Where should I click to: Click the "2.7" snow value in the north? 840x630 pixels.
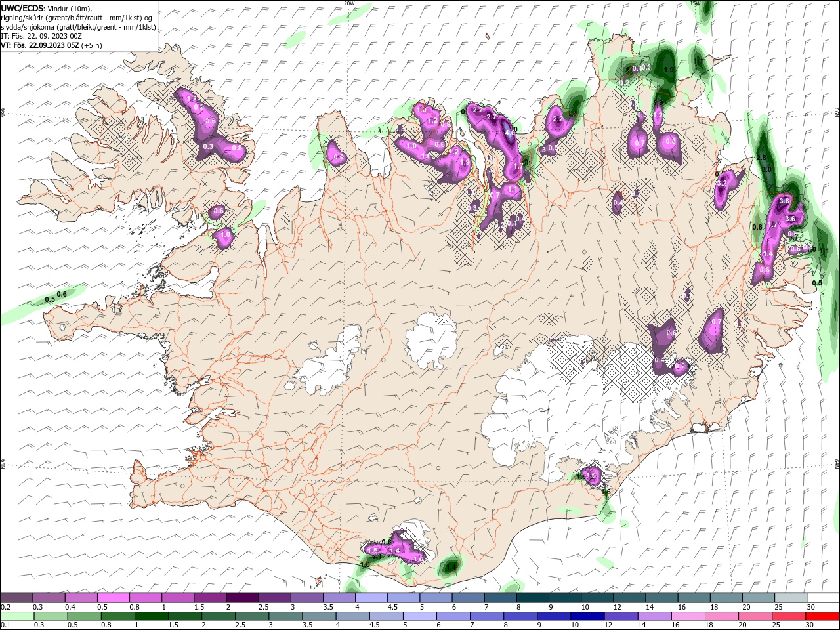coord(492,117)
